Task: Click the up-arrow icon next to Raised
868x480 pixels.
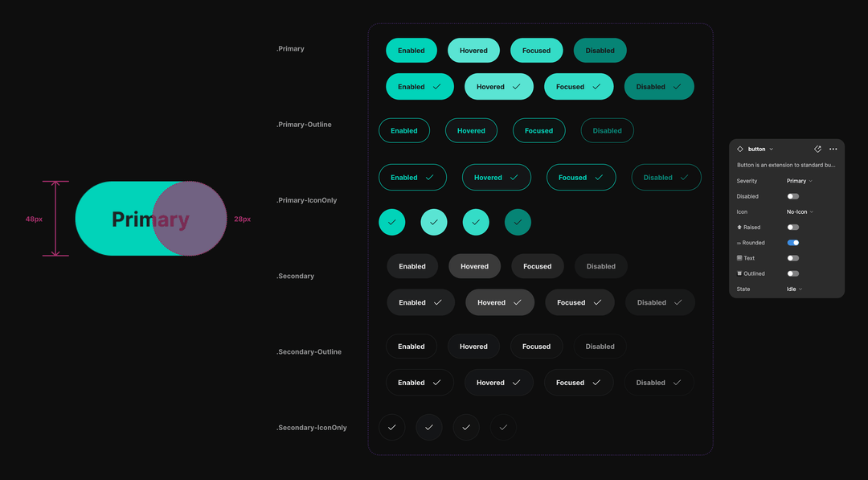Action: pyautogui.click(x=739, y=227)
